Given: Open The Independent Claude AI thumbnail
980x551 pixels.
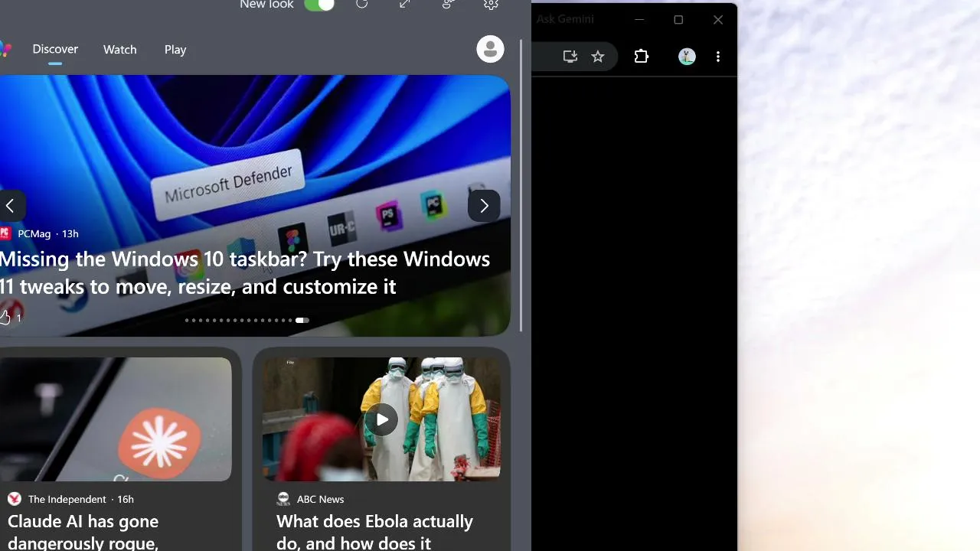Looking at the screenshot, I should tap(116, 419).
